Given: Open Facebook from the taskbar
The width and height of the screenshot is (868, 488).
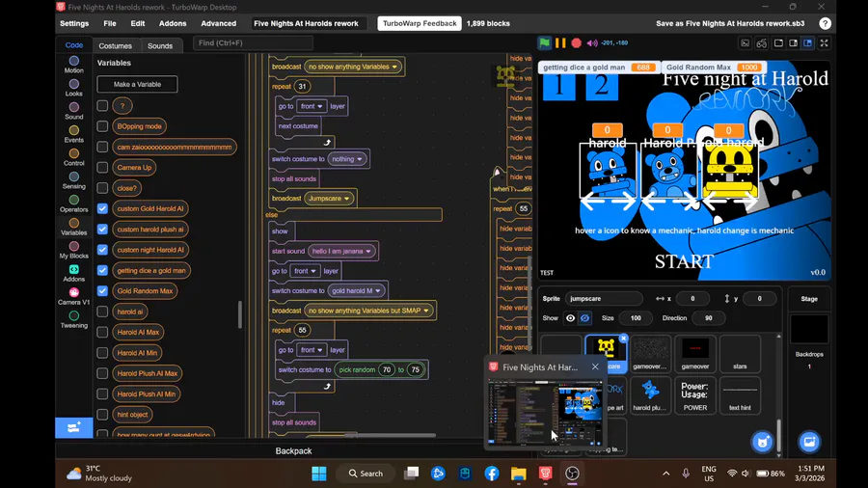Looking at the screenshot, I should [492, 474].
